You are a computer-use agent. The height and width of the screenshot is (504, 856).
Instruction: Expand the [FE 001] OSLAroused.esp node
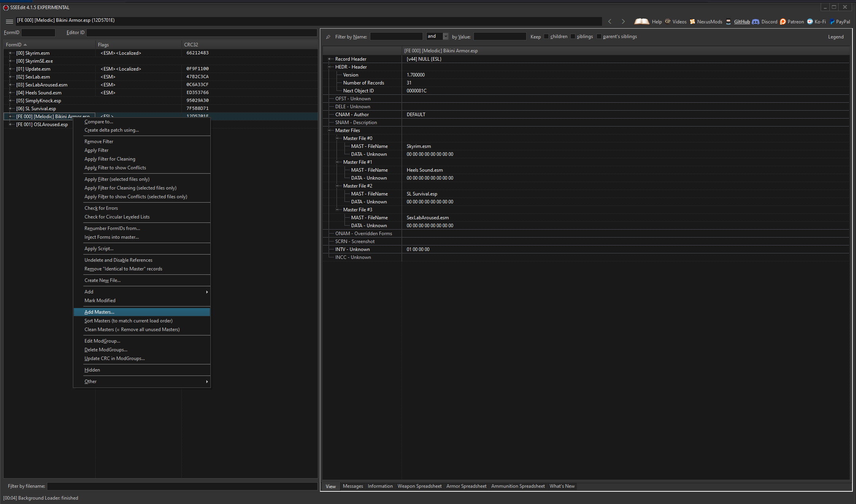point(10,124)
